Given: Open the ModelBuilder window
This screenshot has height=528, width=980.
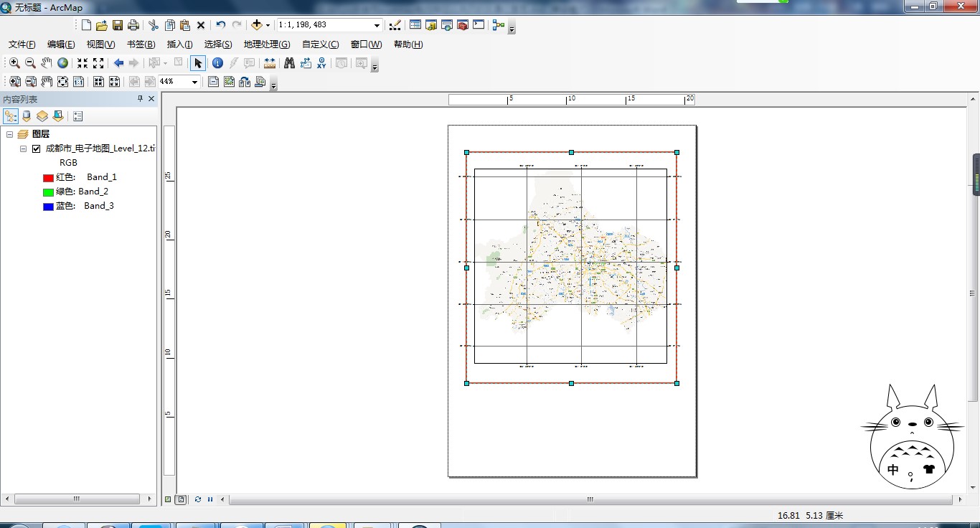Looking at the screenshot, I should 499,25.
